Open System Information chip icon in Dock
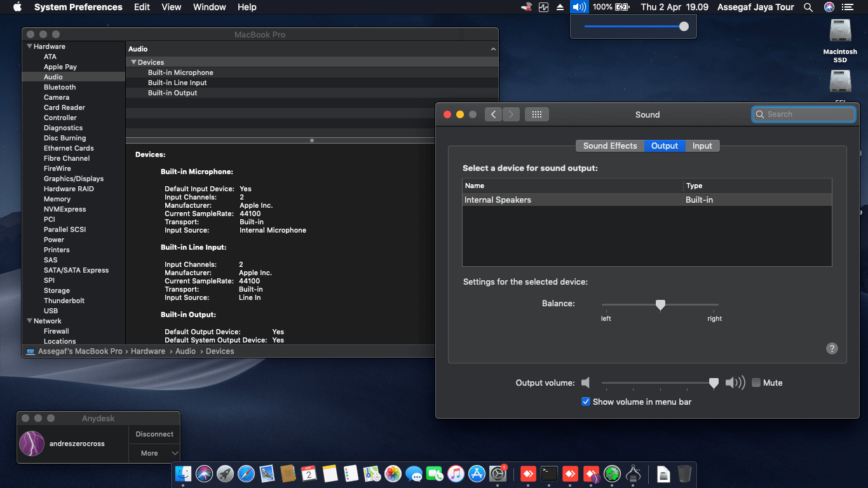 [633, 473]
